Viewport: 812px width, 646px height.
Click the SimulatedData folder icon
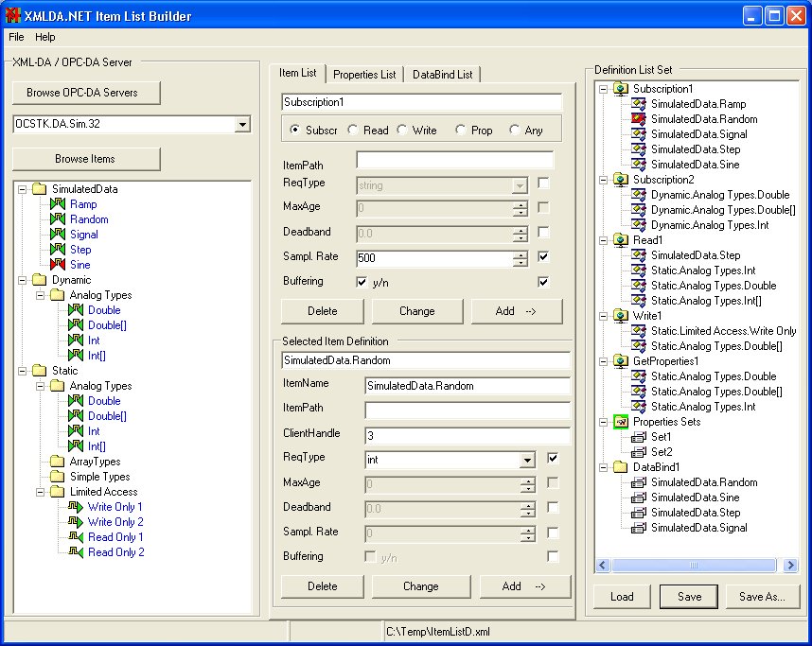[x=40, y=189]
